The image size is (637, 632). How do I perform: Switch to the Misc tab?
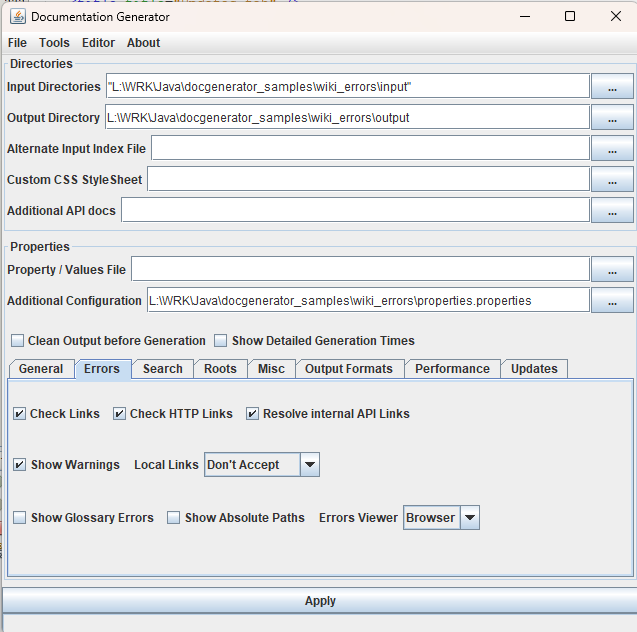click(271, 369)
